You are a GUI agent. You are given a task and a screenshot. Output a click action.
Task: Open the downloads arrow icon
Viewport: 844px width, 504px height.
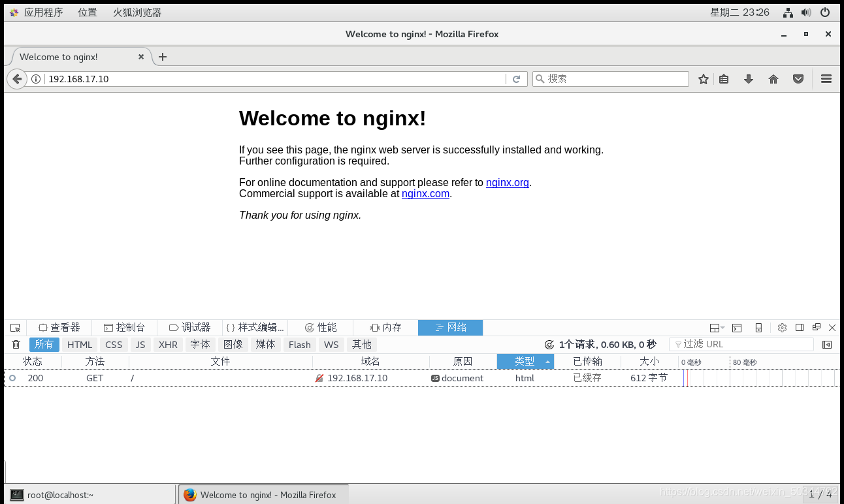coord(749,79)
